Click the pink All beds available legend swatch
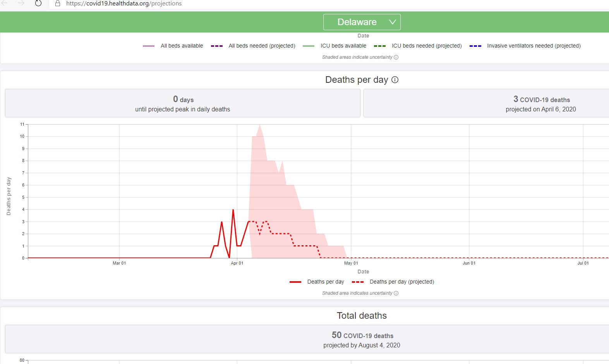Image resolution: width=609 pixels, height=364 pixels. pos(149,46)
